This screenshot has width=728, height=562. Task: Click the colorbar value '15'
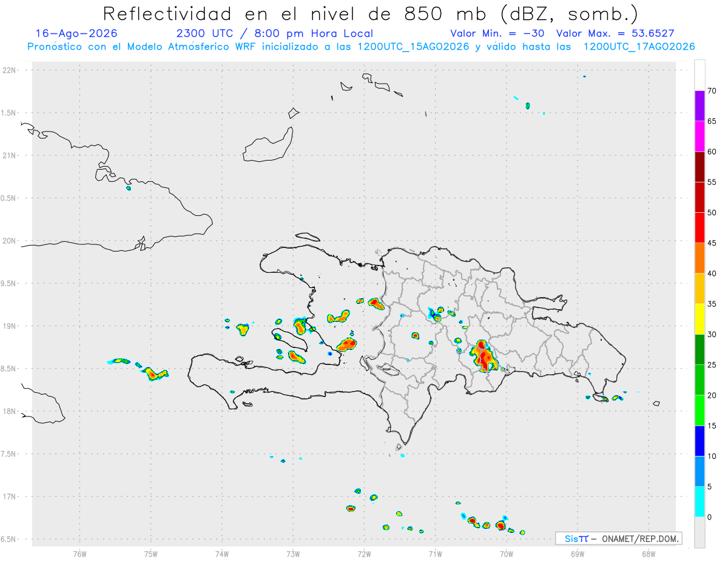712,426
